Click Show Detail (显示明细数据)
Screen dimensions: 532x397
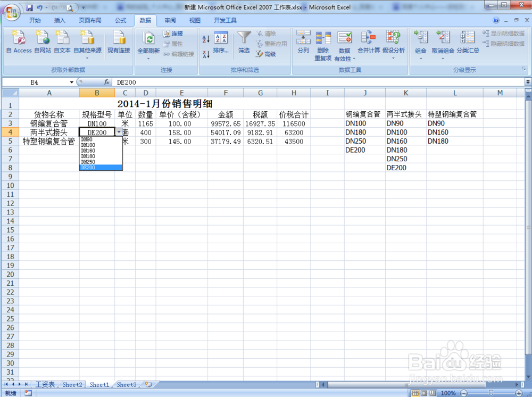[x=503, y=33]
